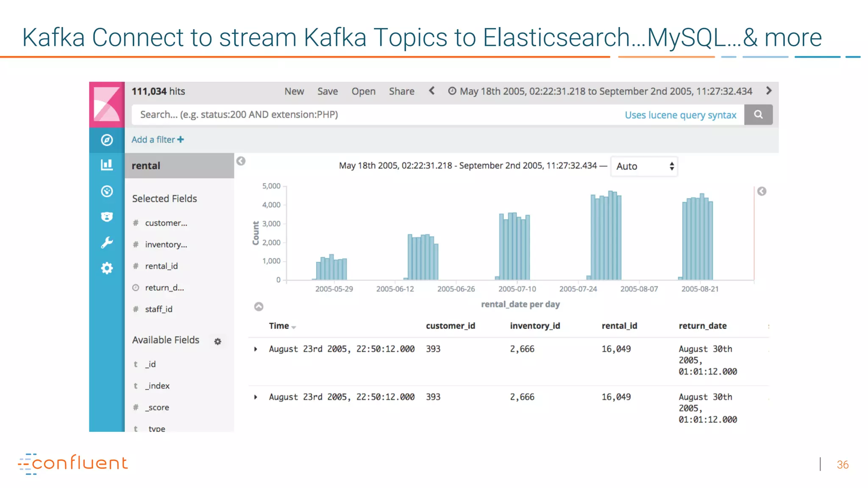Click number icon for inventory field
Viewport: 868px width, 488px height.
click(136, 244)
